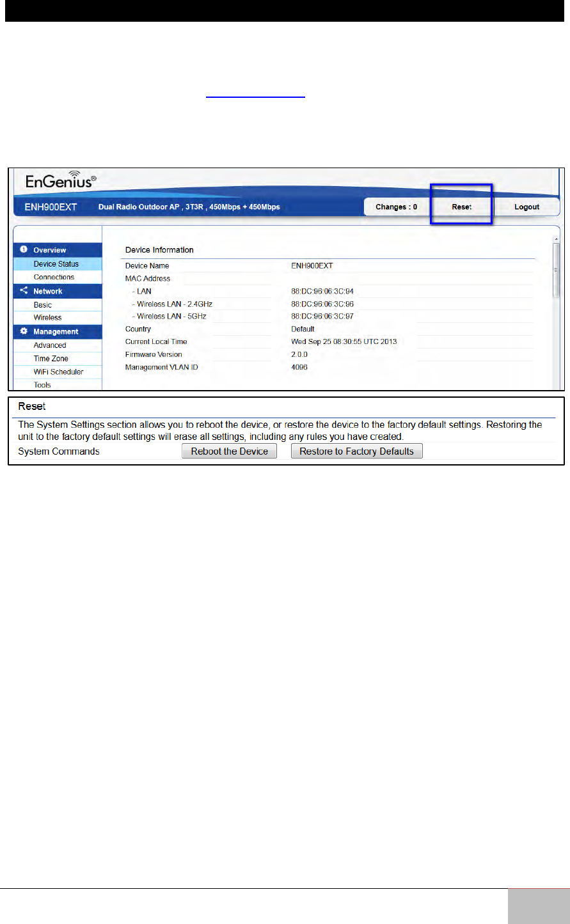Click Country value Default

[x=303, y=329]
